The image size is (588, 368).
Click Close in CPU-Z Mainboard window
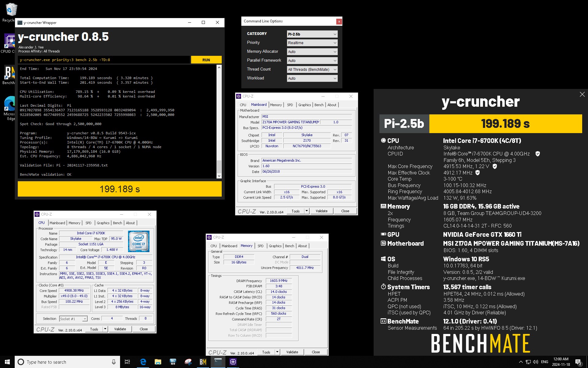[x=345, y=211]
